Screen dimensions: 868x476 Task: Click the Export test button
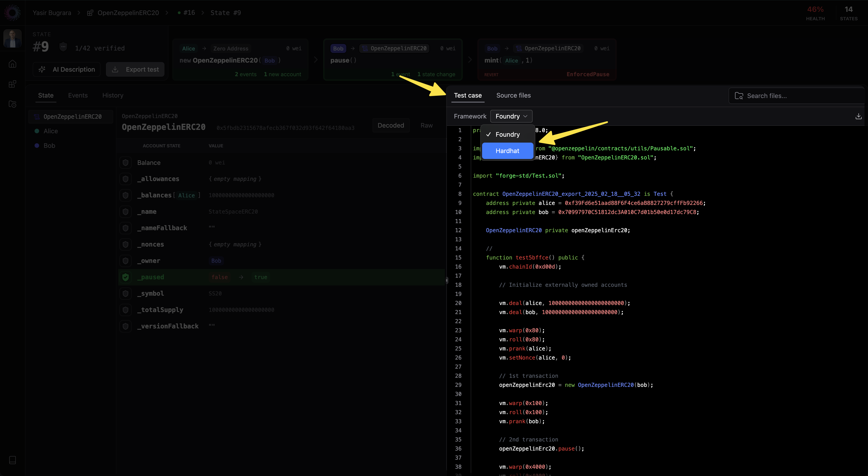pos(135,69)
